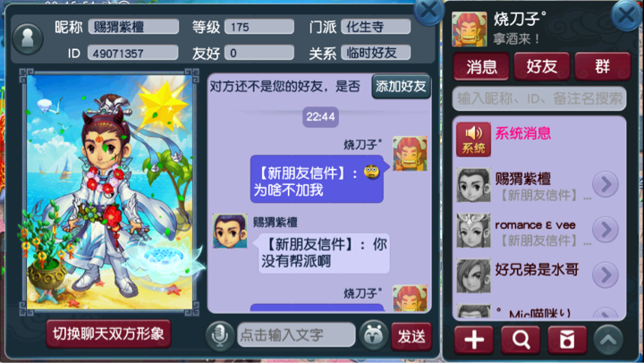Expand 好兄弟是水哥 chat arrow
Viewport: 644px width, 363px height.
pos(606,274)
